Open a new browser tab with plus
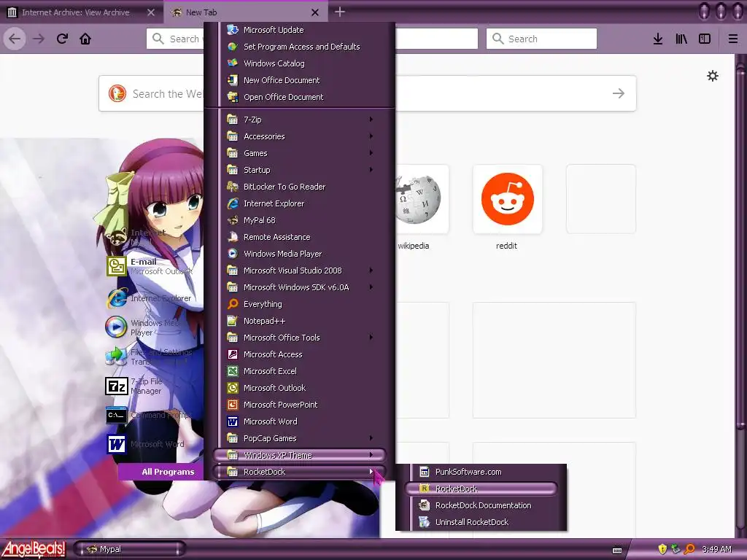This screenshot has width=747, height=560. click(x=340, y=12)
